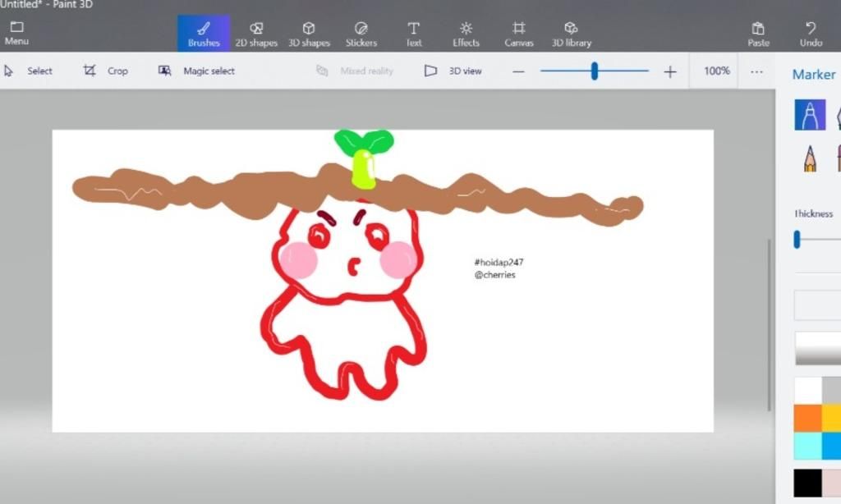Switch to the Brushes tab
This screenshot has width=841, height=504.
(x=204, y=34)
